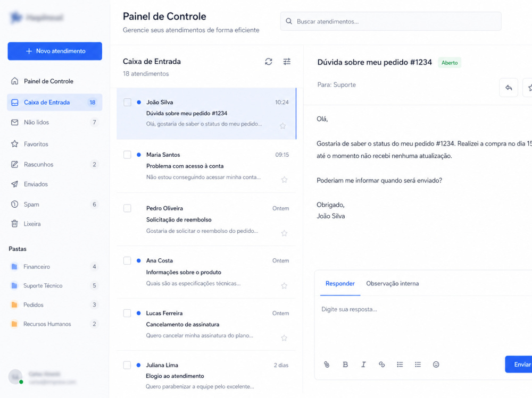The image size is (532, 398).
Task: Click the Aberto status badge
Action: coord(450,63)
